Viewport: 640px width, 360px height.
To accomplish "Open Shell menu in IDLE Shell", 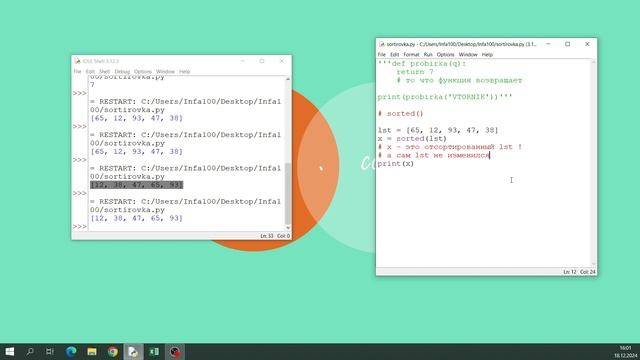I will (x=104, y=72).
